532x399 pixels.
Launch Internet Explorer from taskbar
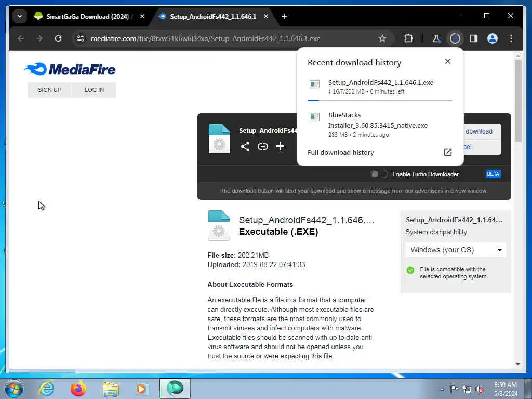(x=46, y=389)
